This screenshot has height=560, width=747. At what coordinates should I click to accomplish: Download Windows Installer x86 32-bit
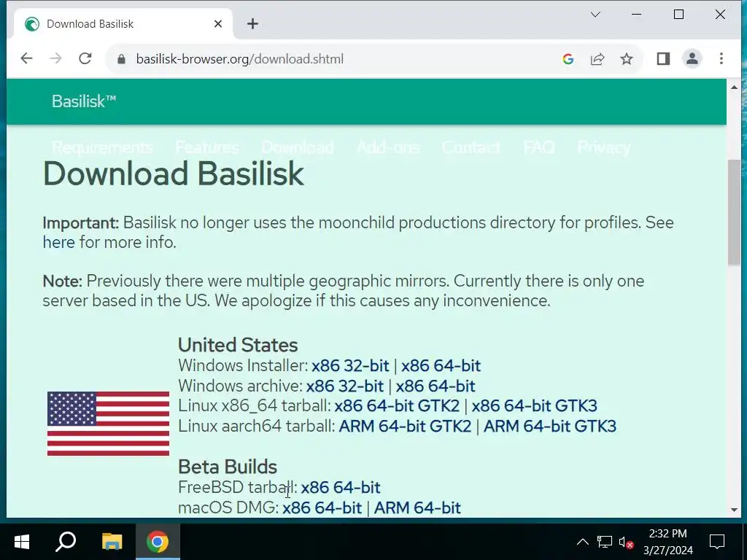tap(350, 366)
